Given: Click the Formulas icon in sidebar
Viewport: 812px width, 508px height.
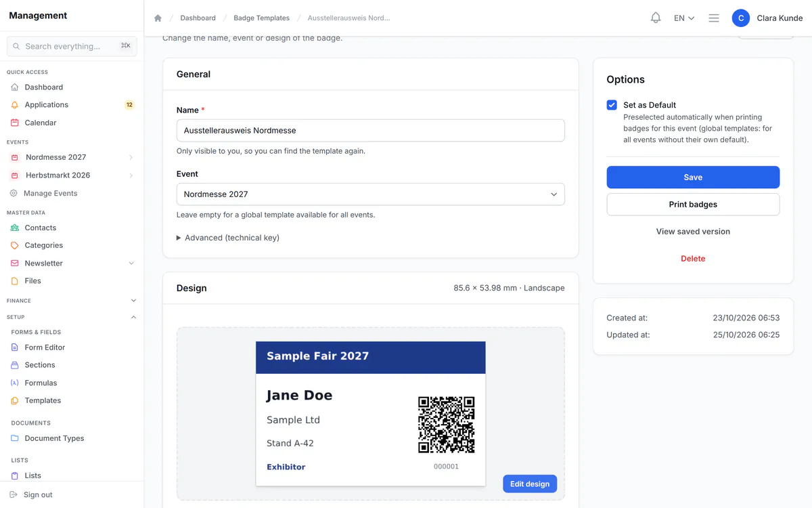Looking at the screenshot, I should coord(15,383).
